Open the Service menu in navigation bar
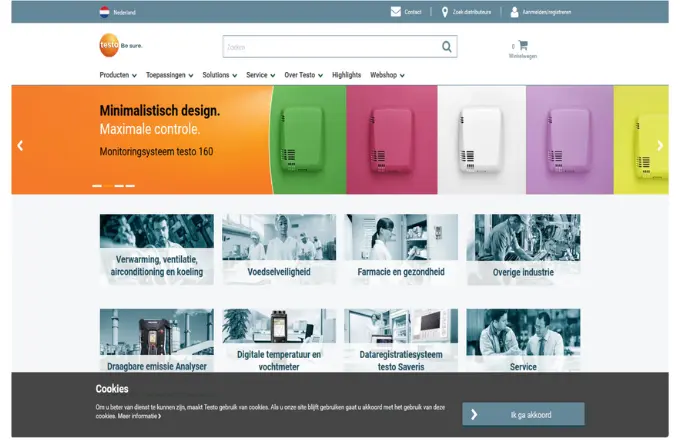Screen dimensions: 680x440 [260, 75]
